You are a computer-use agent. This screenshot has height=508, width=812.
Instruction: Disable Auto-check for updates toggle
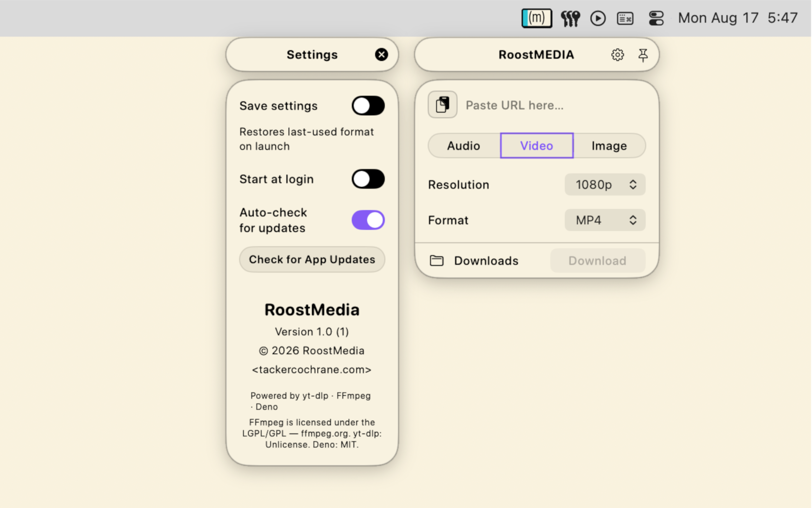point(368,220)
